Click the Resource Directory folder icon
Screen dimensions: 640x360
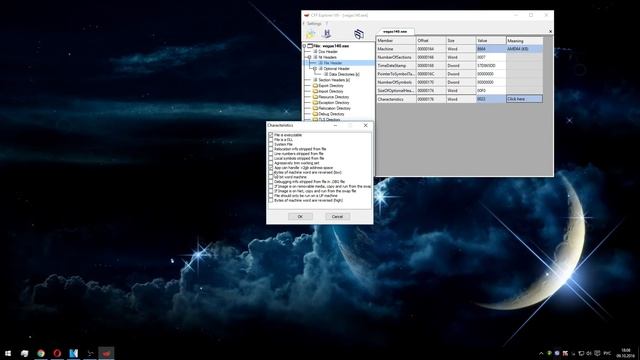[x=315, y=97]
